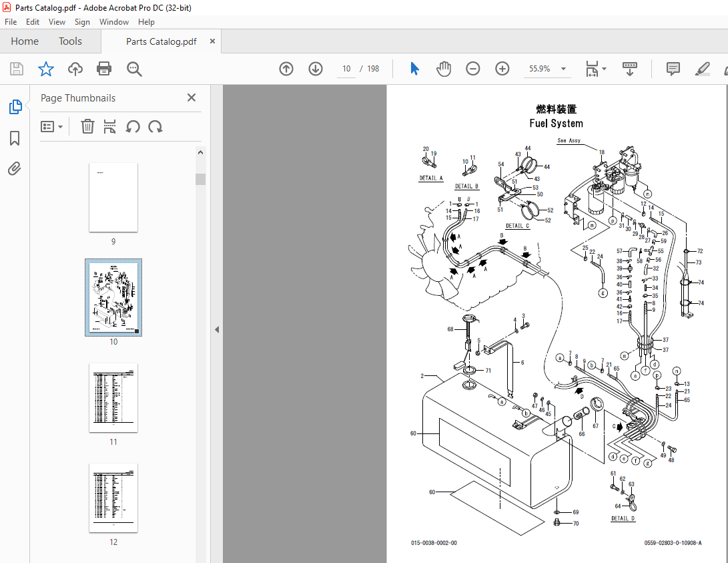Viewport: 728px width, 563px height.
Task: Add a comment sticky note
Action: point(673,69)
